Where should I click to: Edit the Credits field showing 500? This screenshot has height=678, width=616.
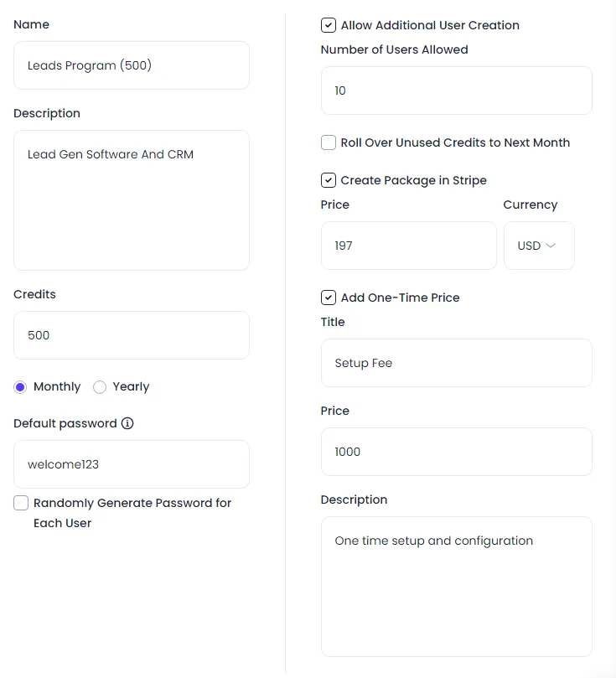pos(132,335)
